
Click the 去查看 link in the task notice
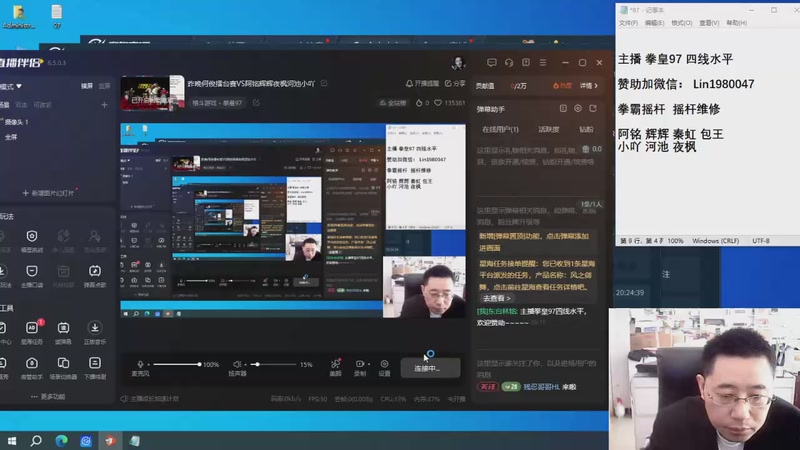(x=496, y=298)
